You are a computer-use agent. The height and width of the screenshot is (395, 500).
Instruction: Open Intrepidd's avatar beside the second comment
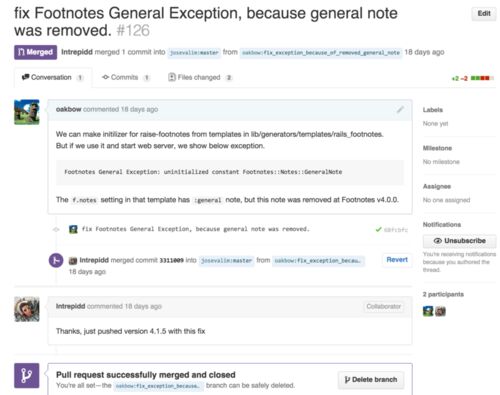point(27,309)
